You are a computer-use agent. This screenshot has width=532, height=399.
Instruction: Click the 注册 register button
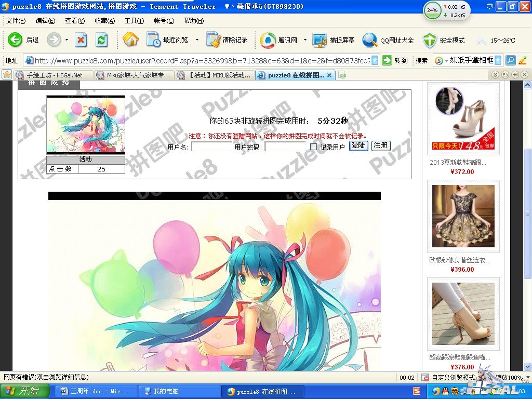point(381,146)
